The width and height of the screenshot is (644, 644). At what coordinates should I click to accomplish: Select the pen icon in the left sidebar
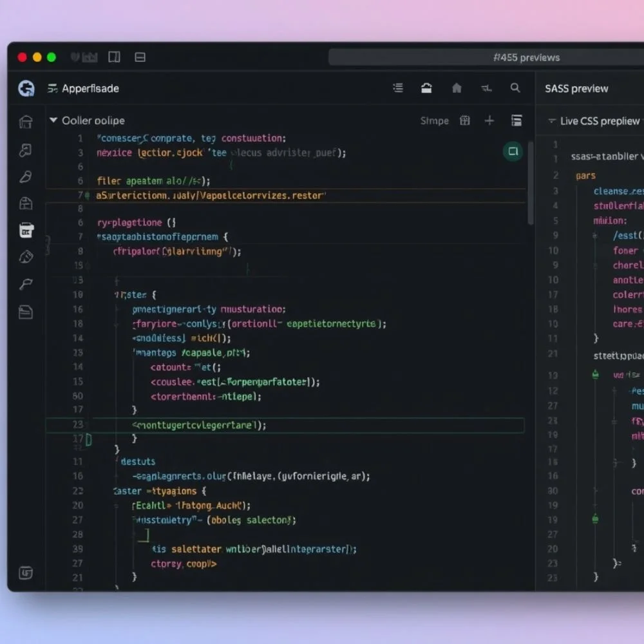(x=26, y=177)
